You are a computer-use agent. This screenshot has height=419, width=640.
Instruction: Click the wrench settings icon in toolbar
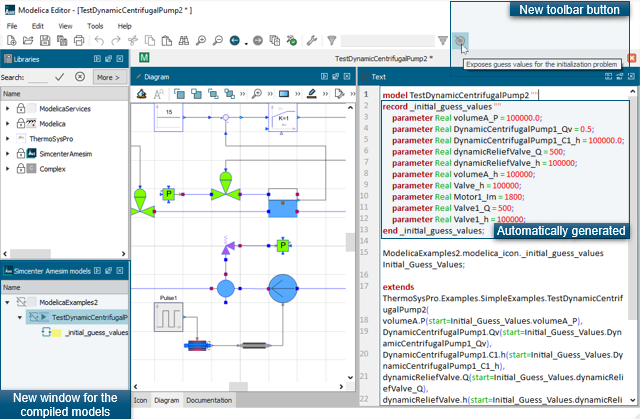311,41
